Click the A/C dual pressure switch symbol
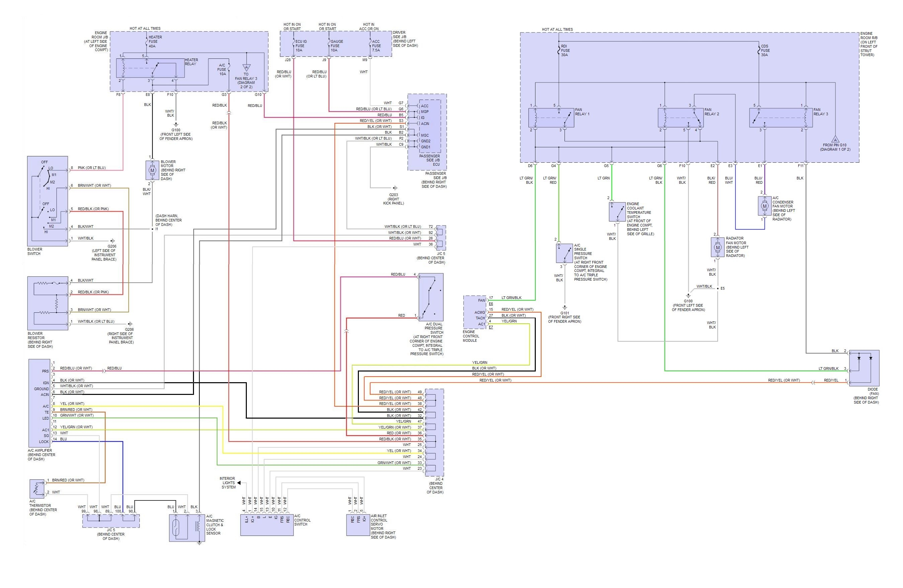903x588 pixels. pos(431,297)
